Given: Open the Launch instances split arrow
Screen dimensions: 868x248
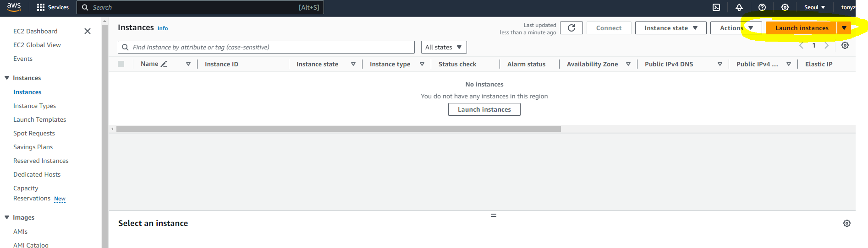Looking at the screenshot, I should pyautogui.click(x=844, y=28).
